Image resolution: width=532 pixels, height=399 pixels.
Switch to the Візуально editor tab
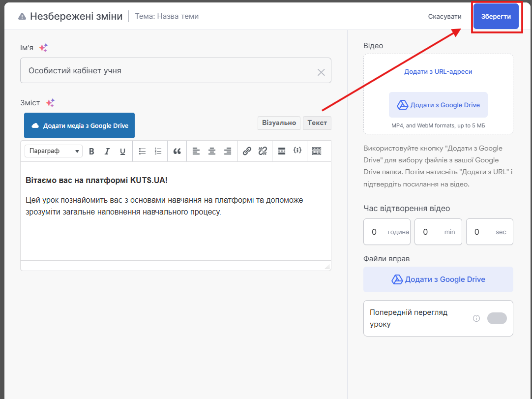pos(279,123)
